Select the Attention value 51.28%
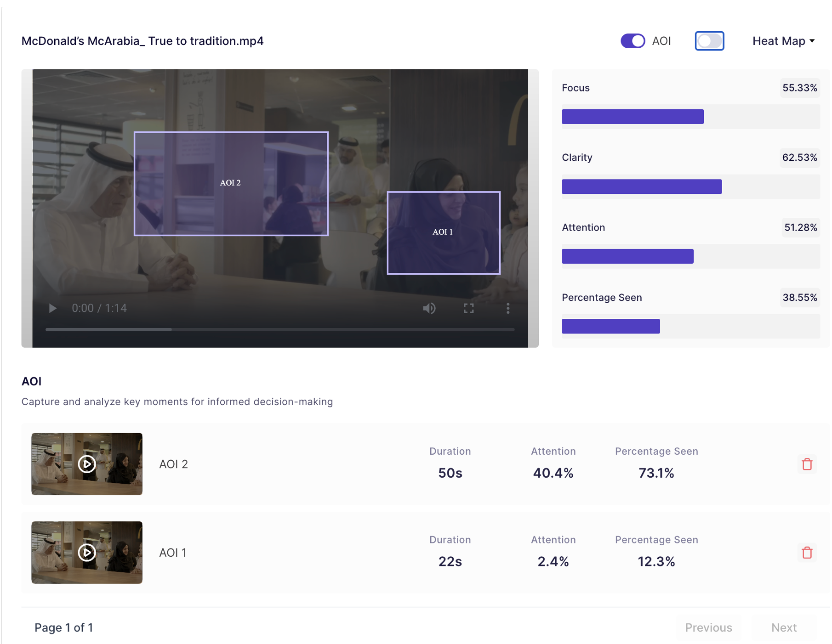The width and height of the screenshot is (832, 644). [x=801, y=227]
